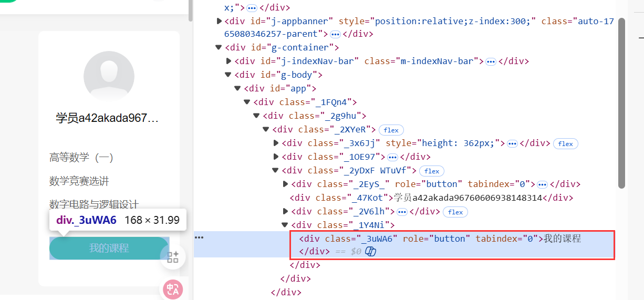Click the div._3uWA6 inspect tooltip
The width and height of the screenshot is (644, 300).
[118, 220]
